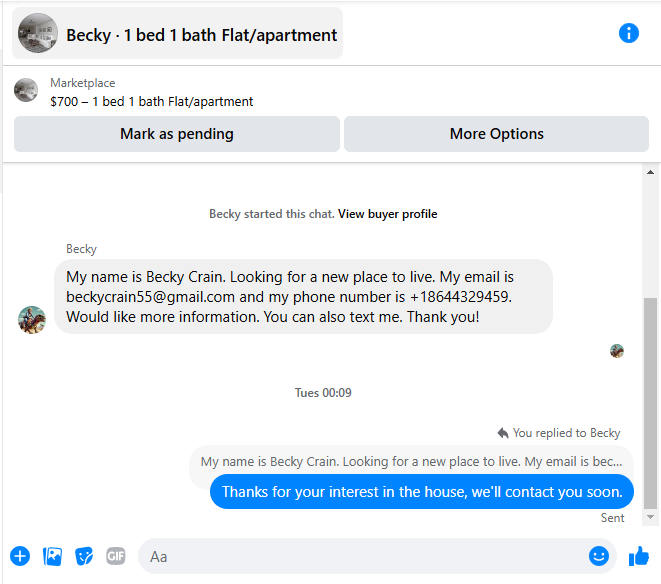Click the chat scrollbar thumb

pyautogui.click(x=650, y=404)
